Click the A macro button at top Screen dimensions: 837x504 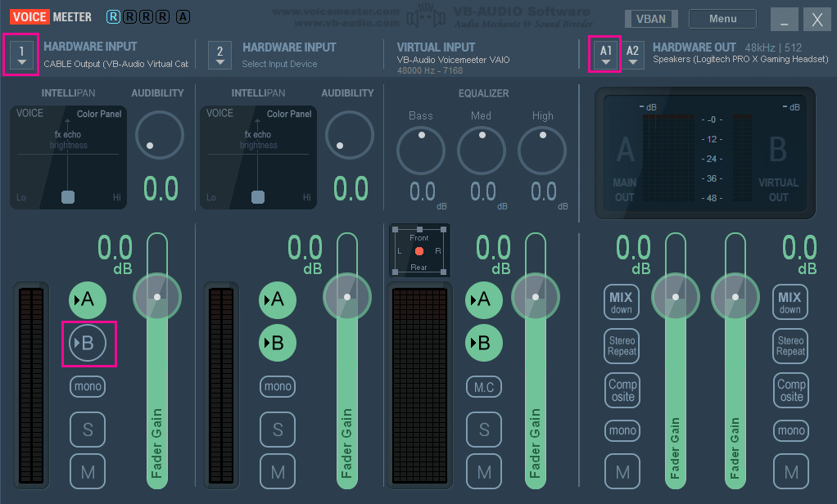pyautogui.click(x=184, y=16)
